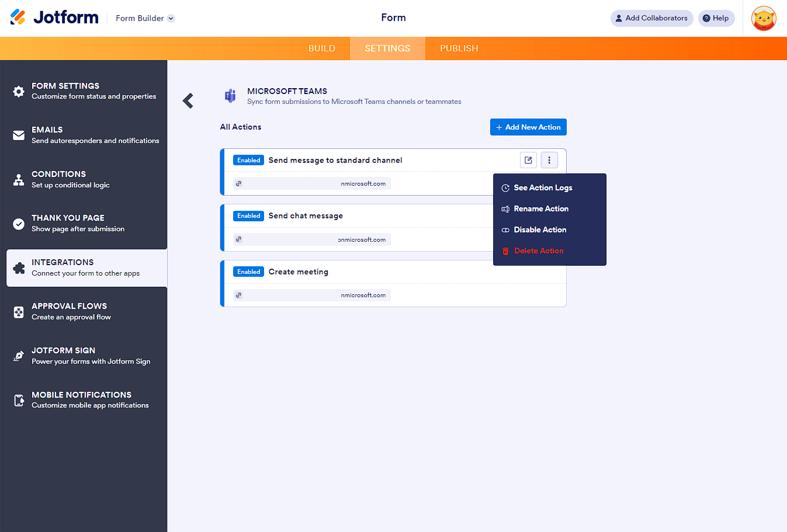Switch to the BUILD tab
The height and width of the screenshot is (532, 787).
tap(322, 48)
